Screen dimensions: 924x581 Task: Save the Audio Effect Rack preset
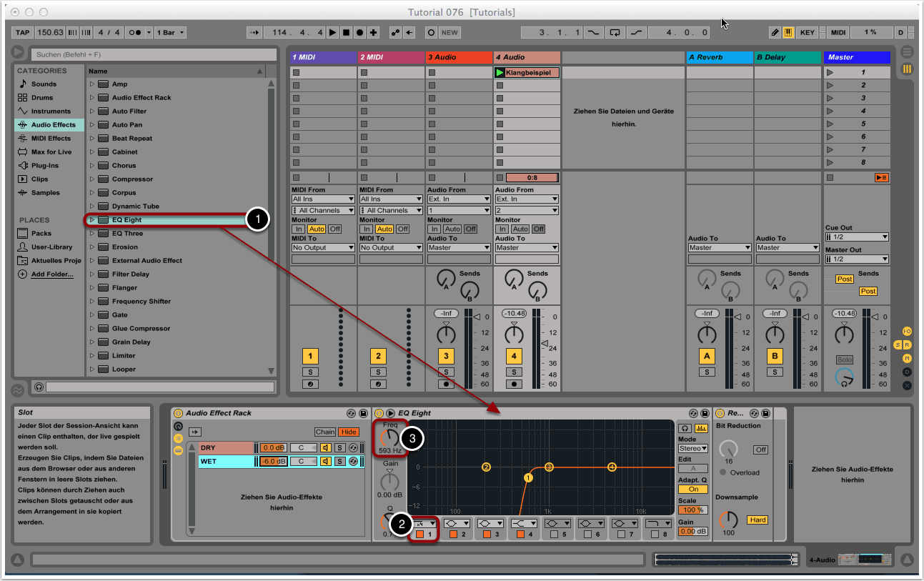point(363,413)
